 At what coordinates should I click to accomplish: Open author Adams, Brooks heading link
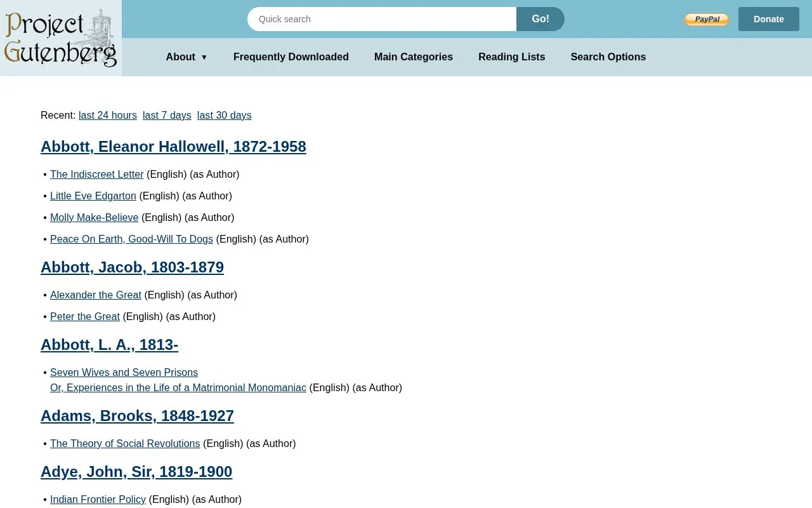coord(137,416)
